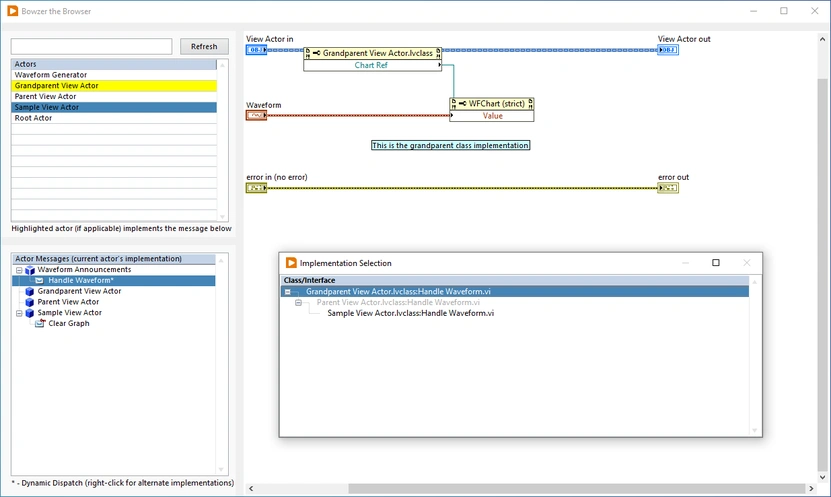Select Sample View Actor in messages tree
831x497 pixels.
click(x=69, y=313)
